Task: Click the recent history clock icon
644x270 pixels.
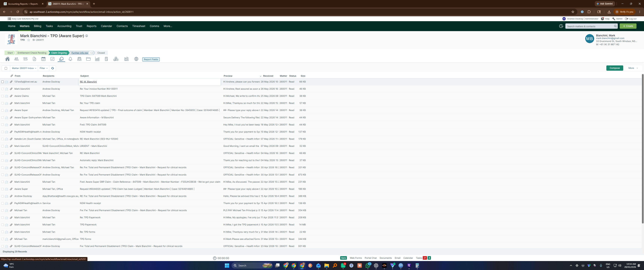Action: (561, 26)
